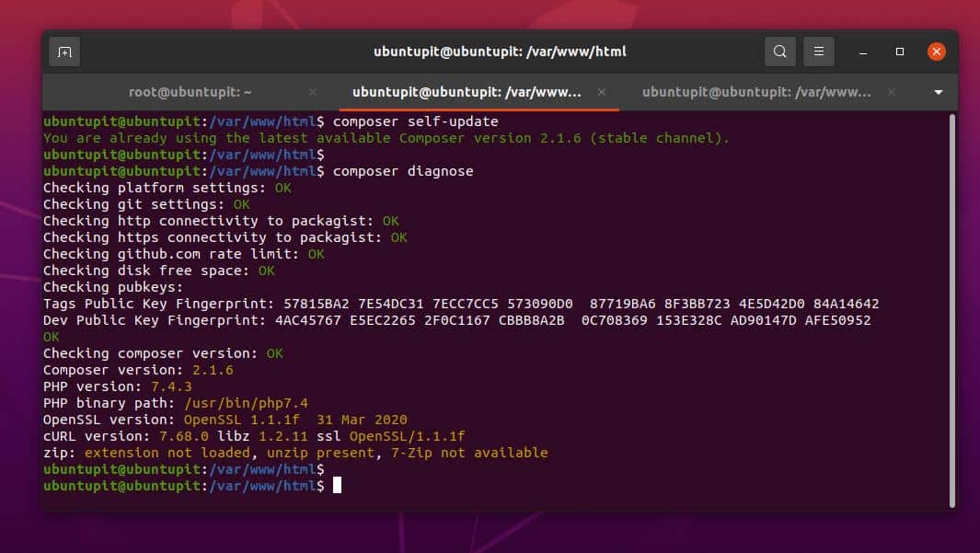
Task: Open a new terminal tab with the new-tab icon
Action: 64,52
